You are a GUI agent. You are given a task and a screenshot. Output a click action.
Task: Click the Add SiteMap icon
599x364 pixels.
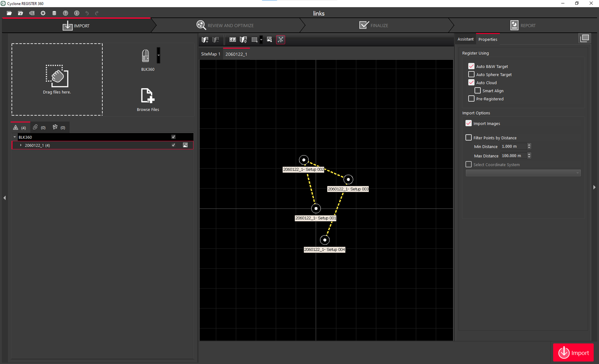click(205, 40)
